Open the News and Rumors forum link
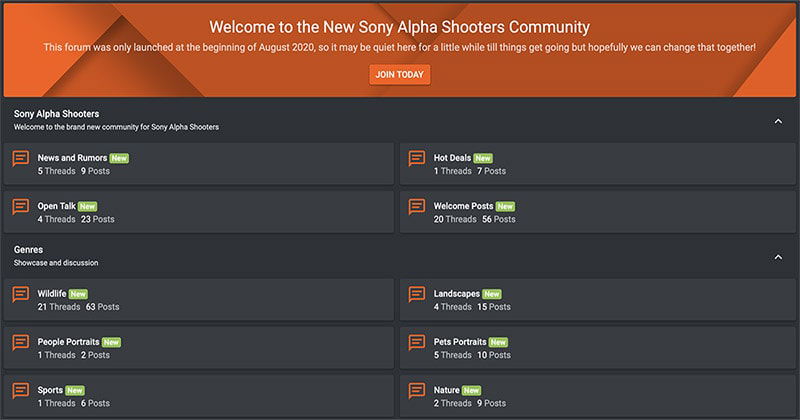This screenshot has width=800, height=420. pos(72,158)
